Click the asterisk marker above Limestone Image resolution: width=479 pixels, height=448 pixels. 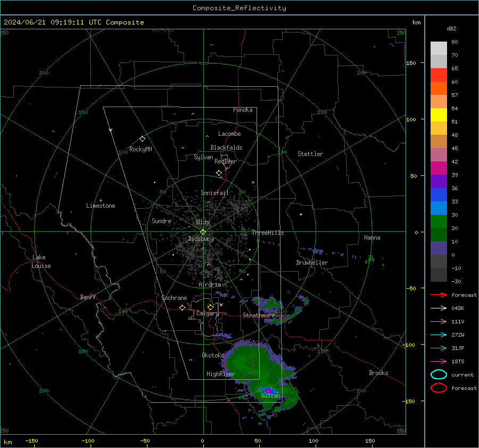point(101,201)
